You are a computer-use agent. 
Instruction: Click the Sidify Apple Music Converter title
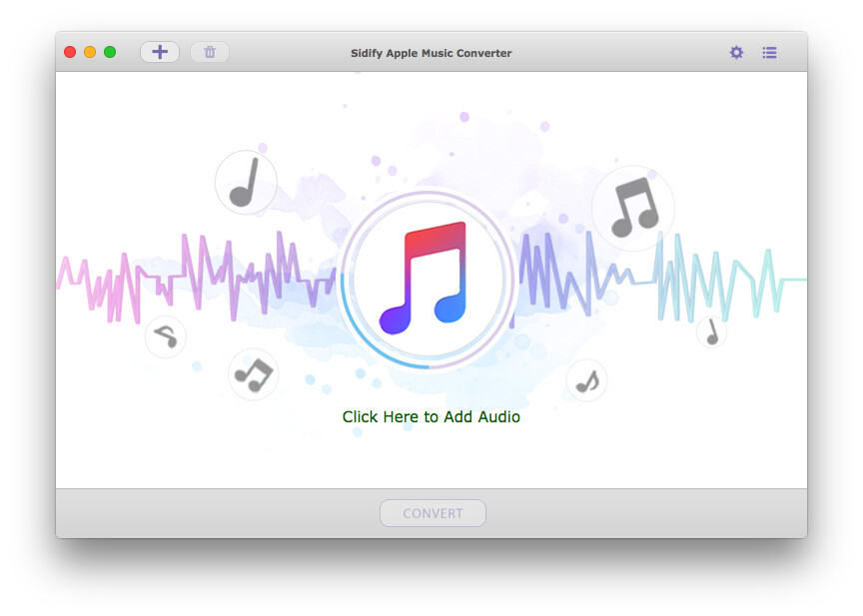click(x=431, y=52)
